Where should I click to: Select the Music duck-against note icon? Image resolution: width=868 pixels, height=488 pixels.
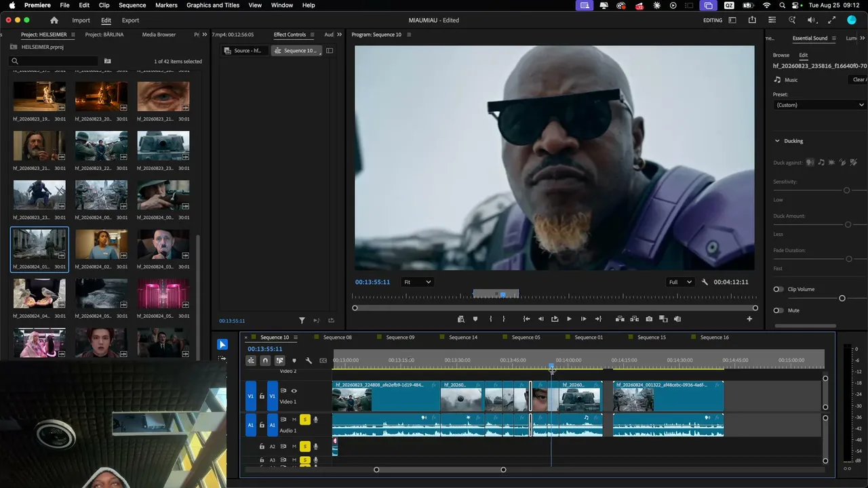[821, 163]
